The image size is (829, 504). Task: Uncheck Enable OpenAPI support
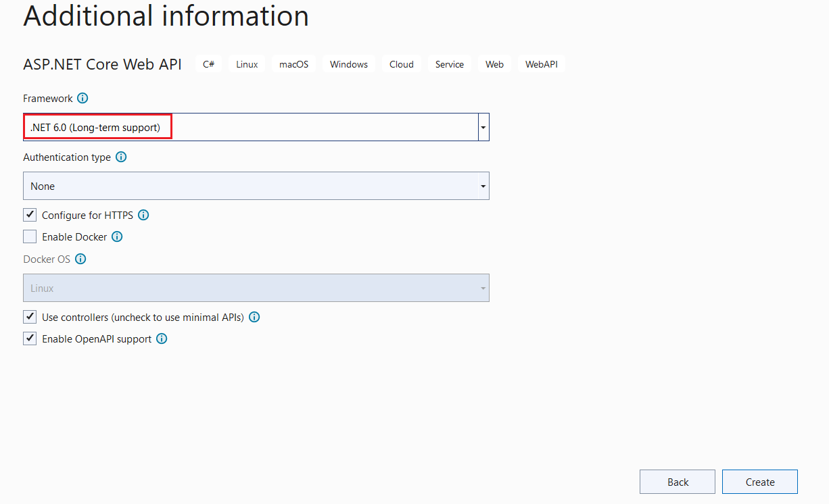pos(29,338)
